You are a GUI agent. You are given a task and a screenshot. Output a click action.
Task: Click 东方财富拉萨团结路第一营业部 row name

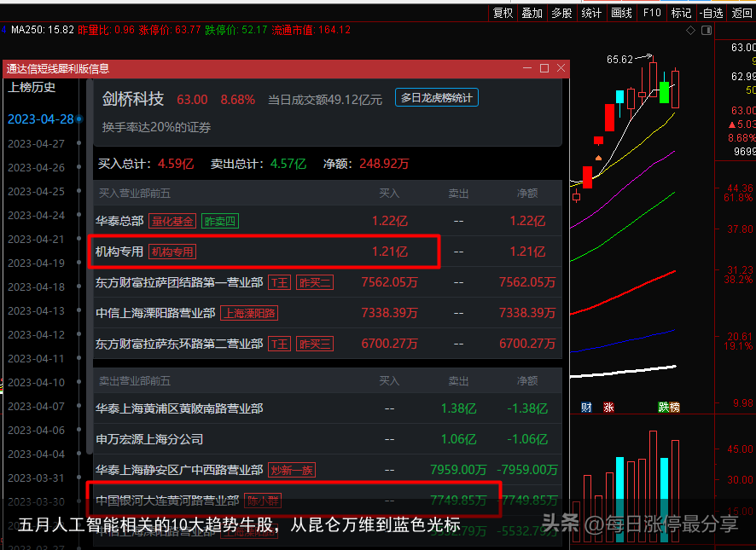click(179, 282)
